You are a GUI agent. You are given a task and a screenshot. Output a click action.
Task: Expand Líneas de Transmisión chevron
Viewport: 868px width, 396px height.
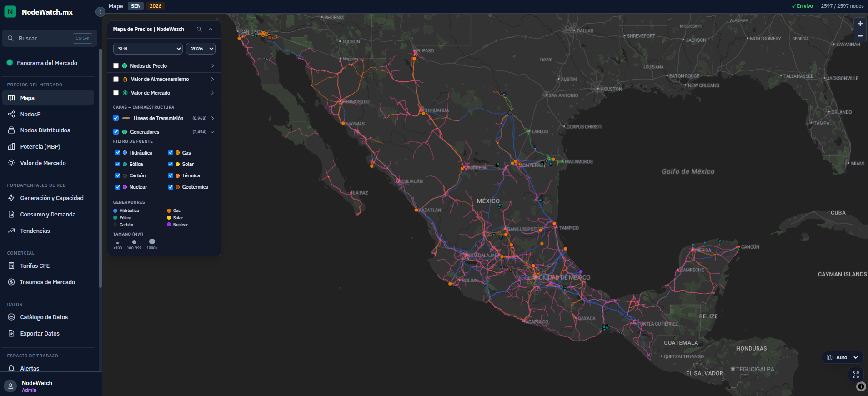point(212,118)
